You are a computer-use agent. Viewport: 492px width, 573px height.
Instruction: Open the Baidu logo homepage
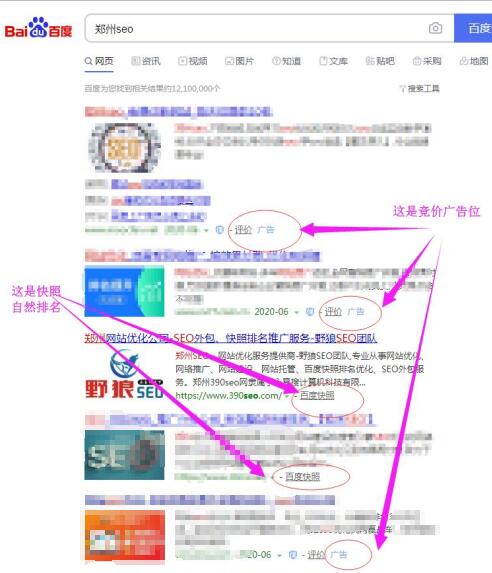tap(38, 27)
